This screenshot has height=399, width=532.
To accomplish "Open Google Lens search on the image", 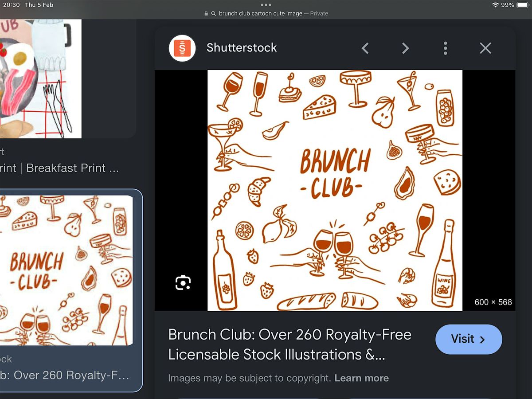I will pyautogui.click(x=183, y=282).
